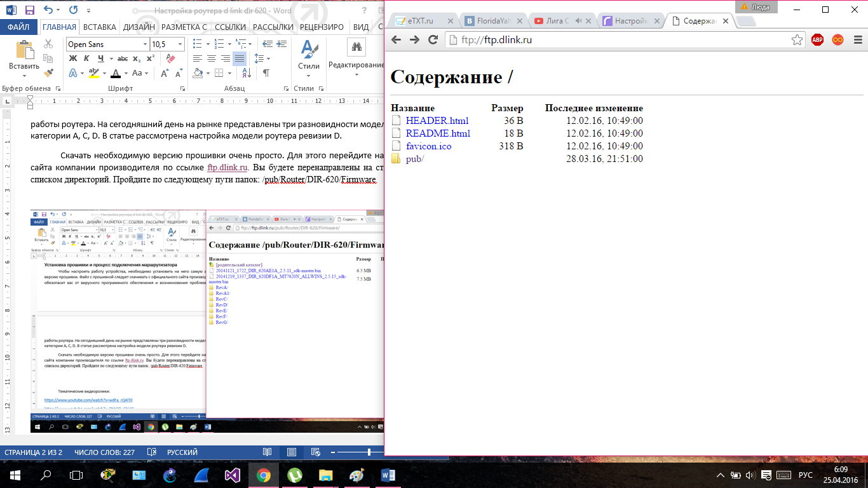Viewport: 868px width, 488px height.
Task: Switch to the eTXT.ru browser tab
Action: pyautogui.click(x=423, y=21)
